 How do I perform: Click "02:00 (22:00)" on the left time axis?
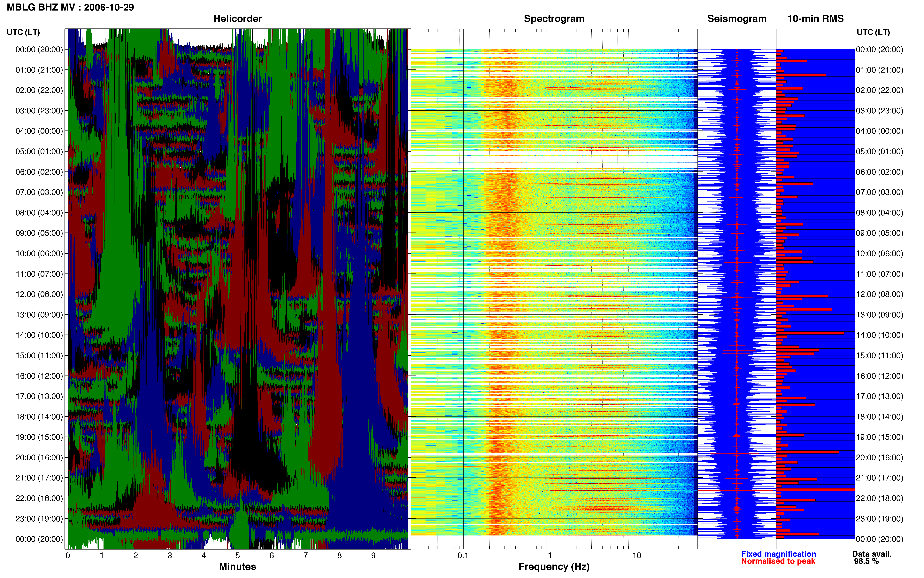39,90
